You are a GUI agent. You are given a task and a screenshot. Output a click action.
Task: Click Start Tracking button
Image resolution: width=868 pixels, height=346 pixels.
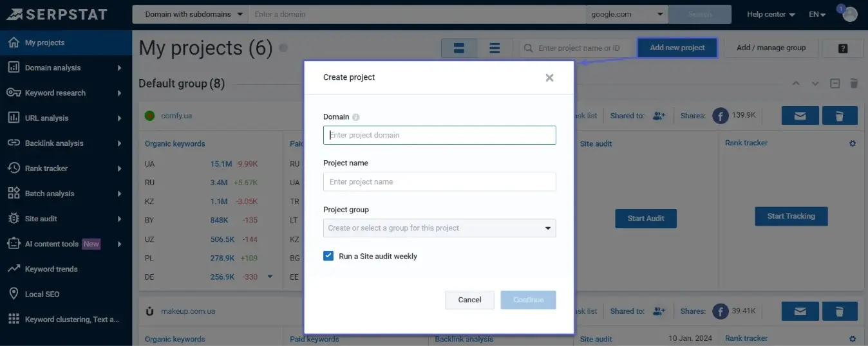click(x=791, y=216)
